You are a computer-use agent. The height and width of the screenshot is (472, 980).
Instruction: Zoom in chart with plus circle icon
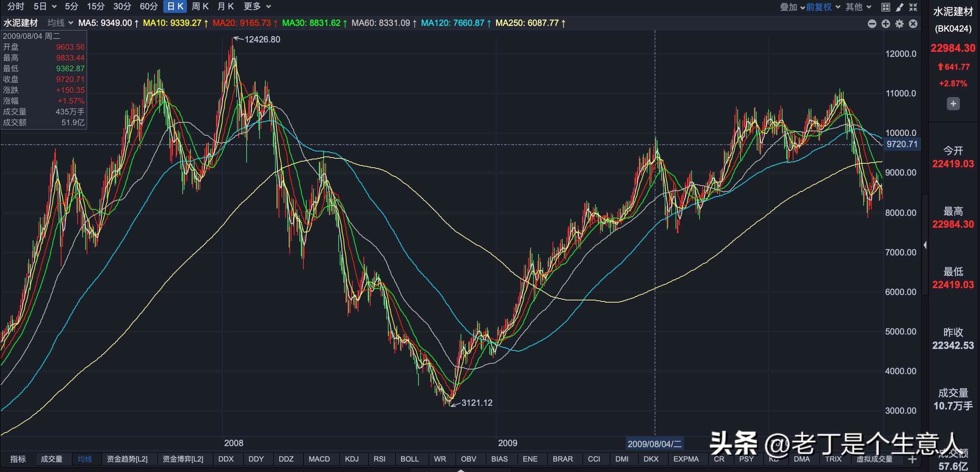[886, 24]
